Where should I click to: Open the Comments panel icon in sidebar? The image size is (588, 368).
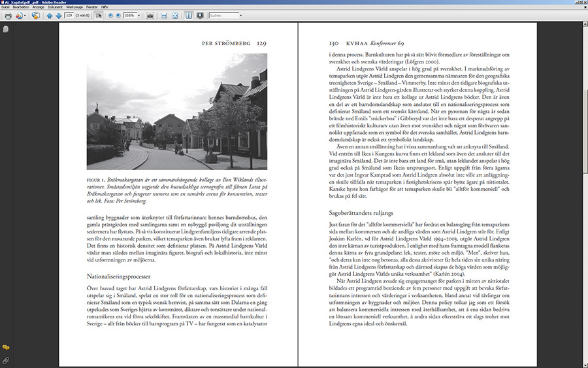coord(6,348)
